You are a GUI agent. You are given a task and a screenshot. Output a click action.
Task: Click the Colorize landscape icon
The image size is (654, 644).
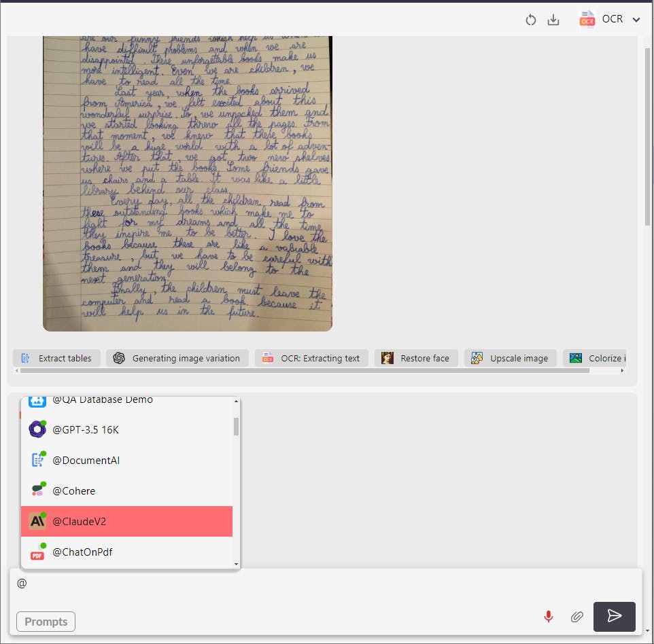click(x=576, y=358)
